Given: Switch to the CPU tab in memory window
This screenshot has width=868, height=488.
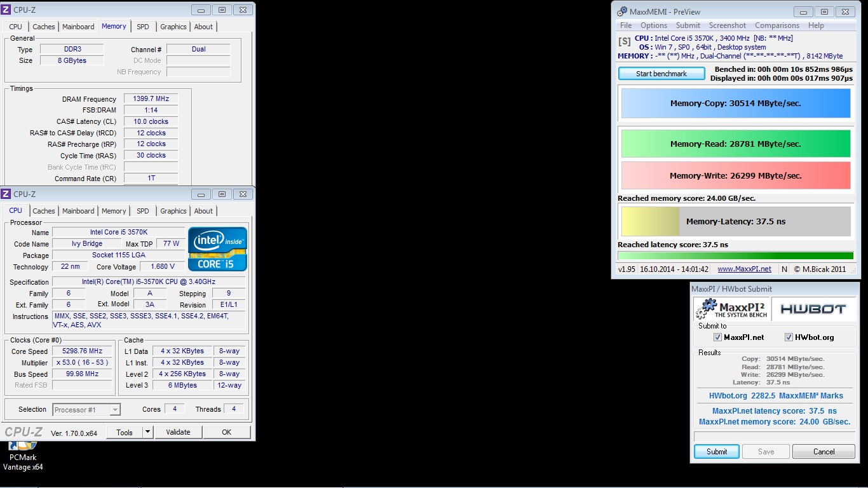Looking at the screenshot, I should 16,27.
